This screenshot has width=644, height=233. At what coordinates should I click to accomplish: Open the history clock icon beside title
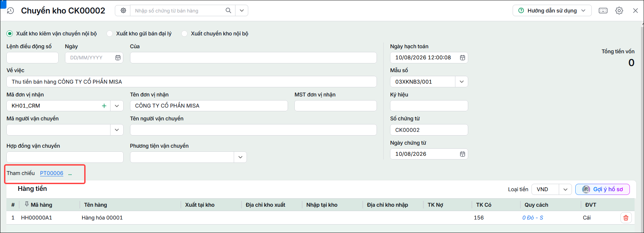point(10,11)
